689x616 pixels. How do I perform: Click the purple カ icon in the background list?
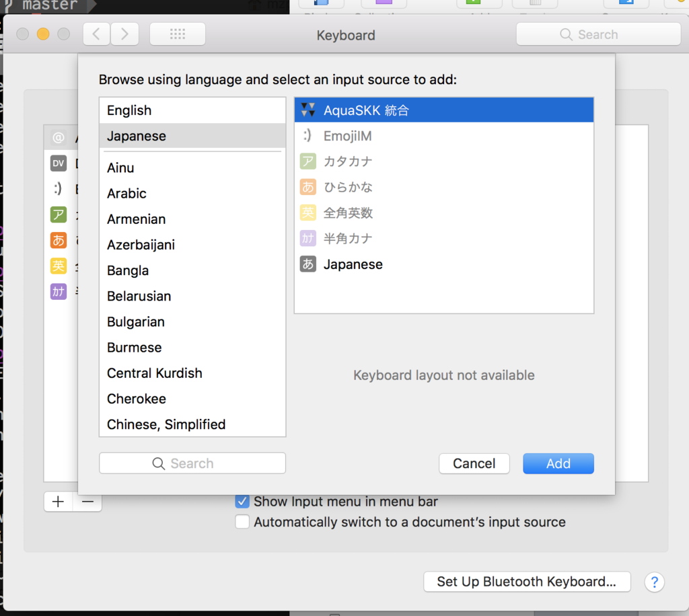pyautogui.click(x=59, y=292)
